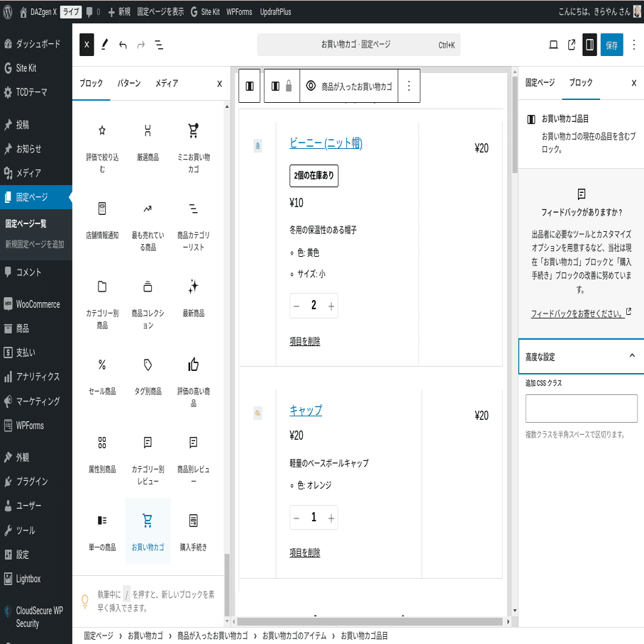The image size is (644, 644).
Task: Toggle the settings sidebar panel icon
Action: 591,45
